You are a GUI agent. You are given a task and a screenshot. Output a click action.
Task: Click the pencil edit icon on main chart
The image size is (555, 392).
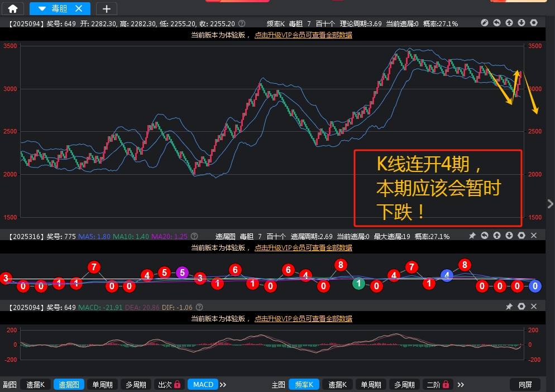tap(484, 23)
